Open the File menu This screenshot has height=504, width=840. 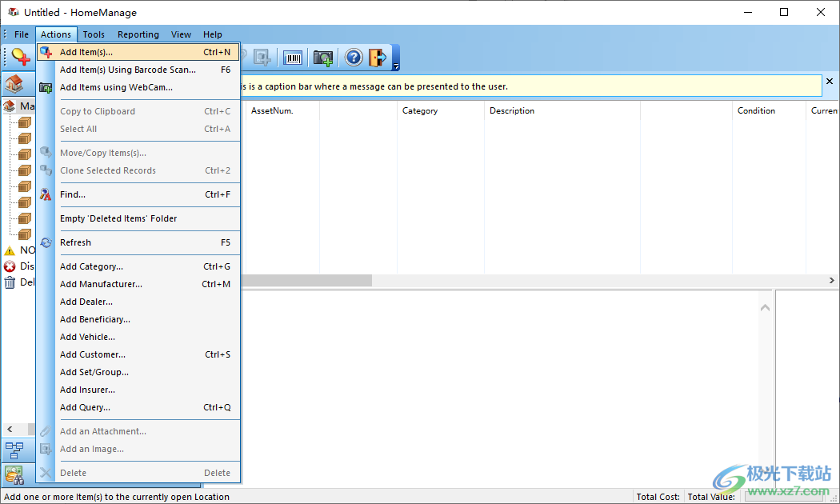coord(22,34)
